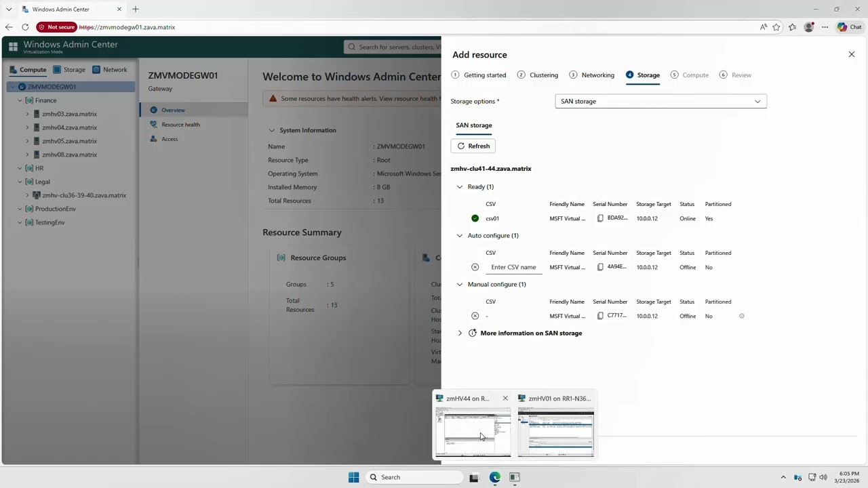The height and width of the screenshot is (488, 868).
Task: Click the x status icon in Auto configure row
Action: point(475,267)
